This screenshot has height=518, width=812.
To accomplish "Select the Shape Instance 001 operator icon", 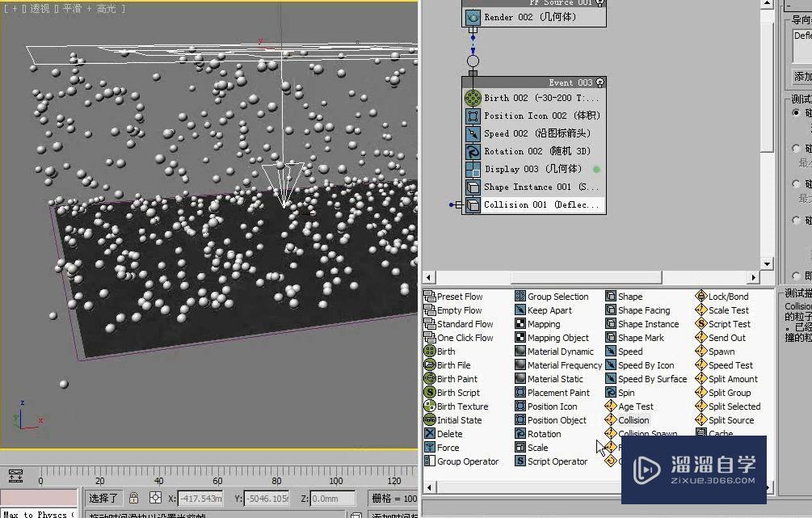I will coord(473,187).
